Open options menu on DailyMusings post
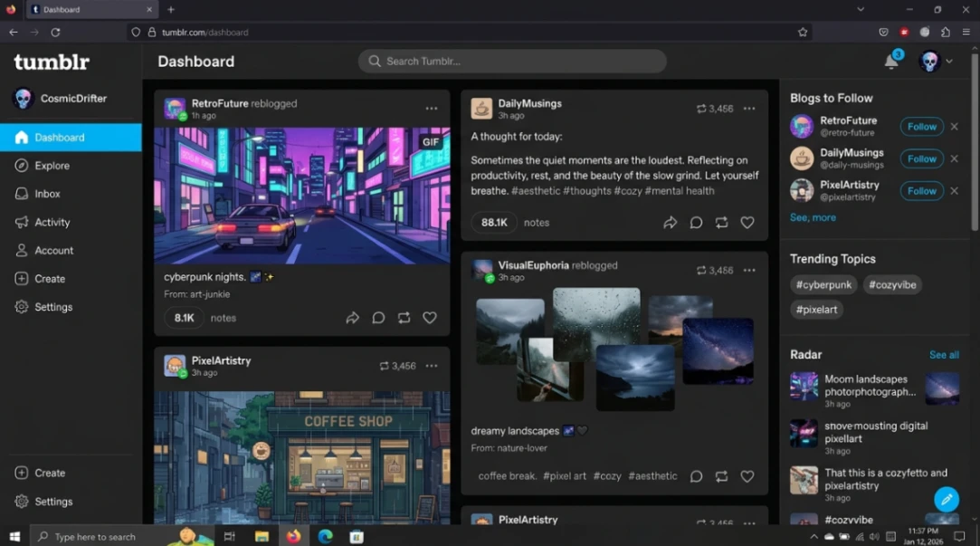 click(x=748, y=108)
